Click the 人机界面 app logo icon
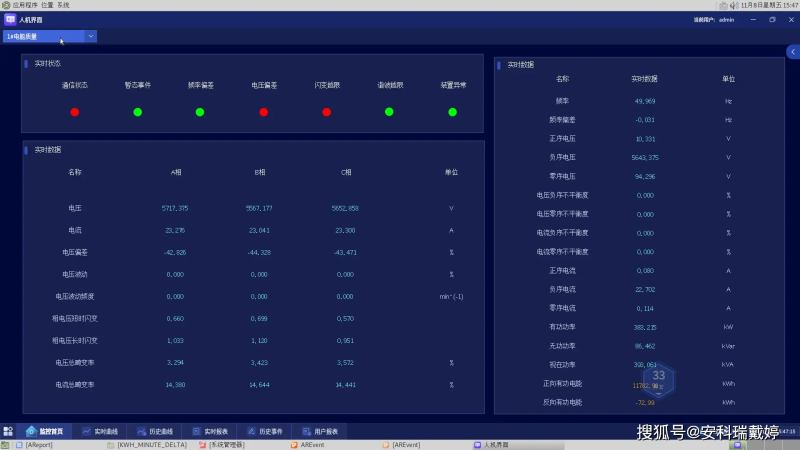This screenshot has width=800, height=450. tap(10, 19)
